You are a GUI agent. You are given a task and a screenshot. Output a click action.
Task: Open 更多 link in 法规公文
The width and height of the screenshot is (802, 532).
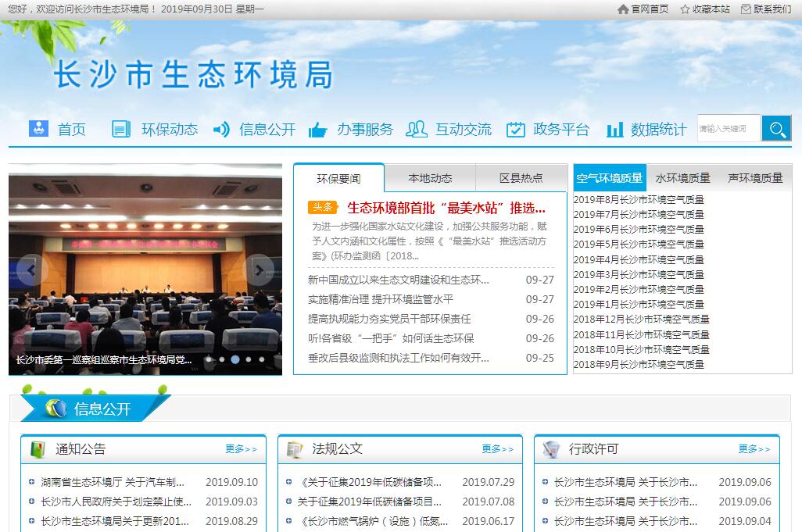(498, 448)
